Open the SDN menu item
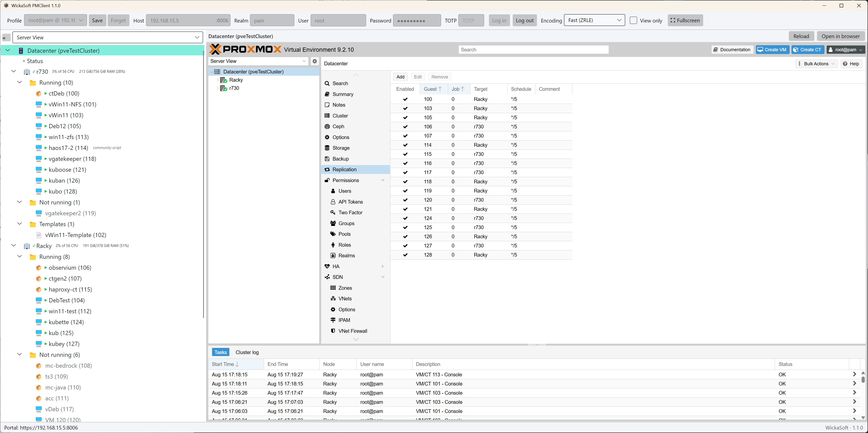Viewport: 868px width, 433px height. (x=356, y=277)
